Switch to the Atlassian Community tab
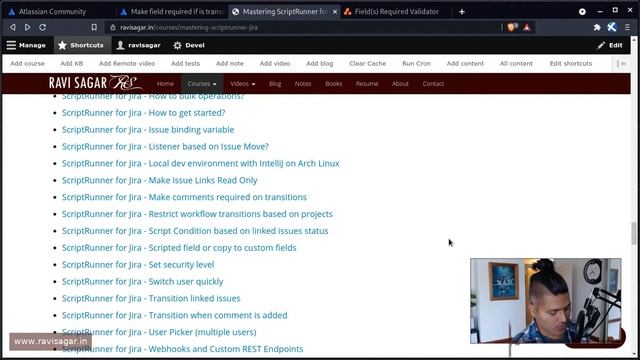640x360 pixels. 52,12
